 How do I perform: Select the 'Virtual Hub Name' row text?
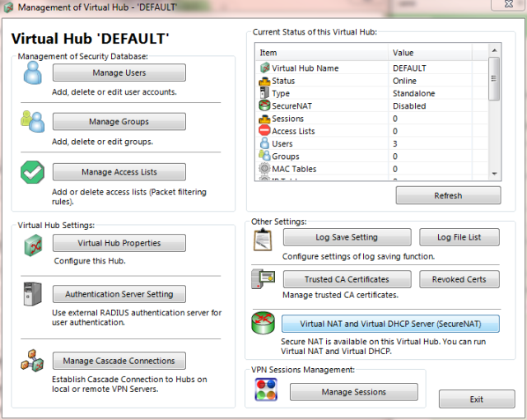[305, 68]
